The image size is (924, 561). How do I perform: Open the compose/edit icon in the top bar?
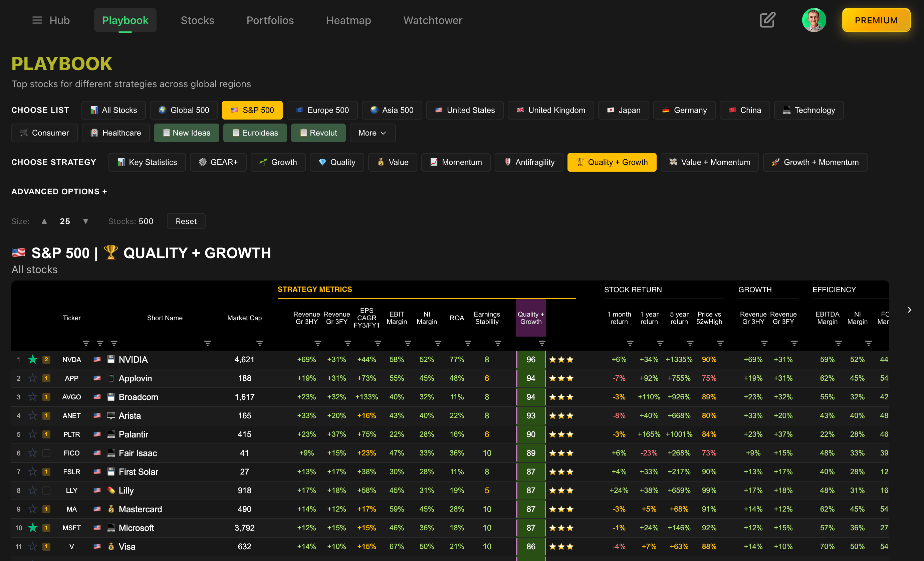767,20
